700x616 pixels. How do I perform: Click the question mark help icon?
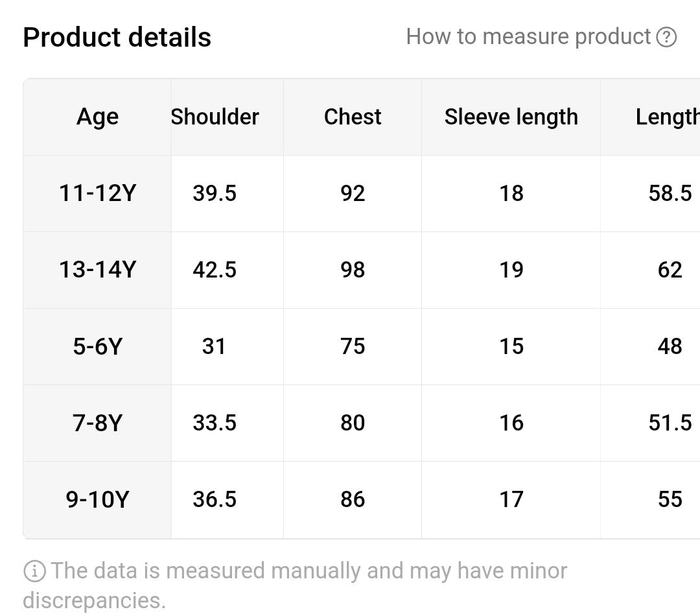[666, 37]
